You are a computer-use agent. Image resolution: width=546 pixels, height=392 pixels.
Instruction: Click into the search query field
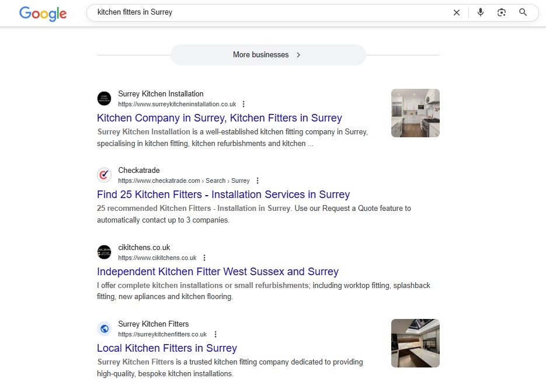[263, 12]
